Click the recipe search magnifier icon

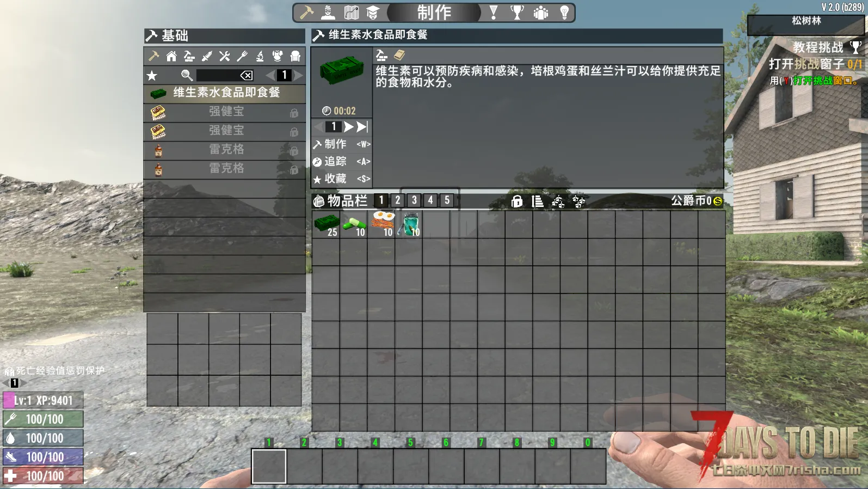[187, 75]
